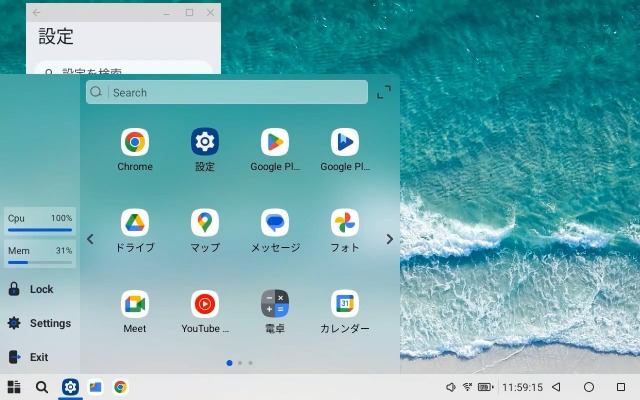This screenshot has height=400, width=640.
Task: Open the マップ app
Action: pyautogui.click(x=204, y=231)
